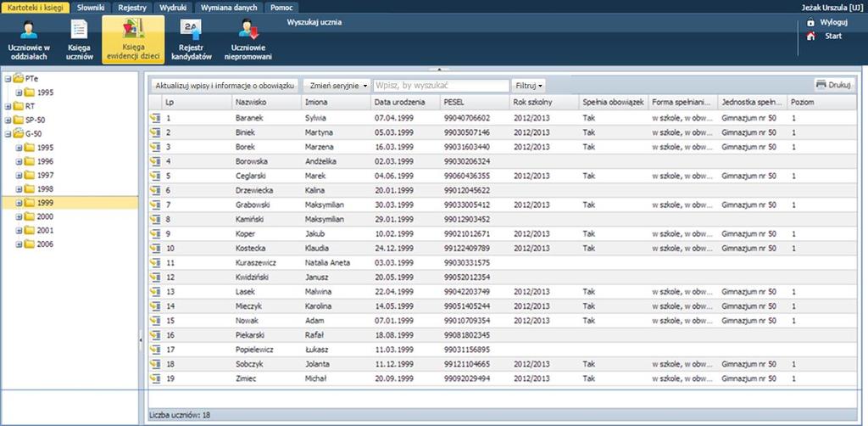This screenshot has width=868, height=426.
Task: Open record icon for Biniek row
Action: pos(155,132)
